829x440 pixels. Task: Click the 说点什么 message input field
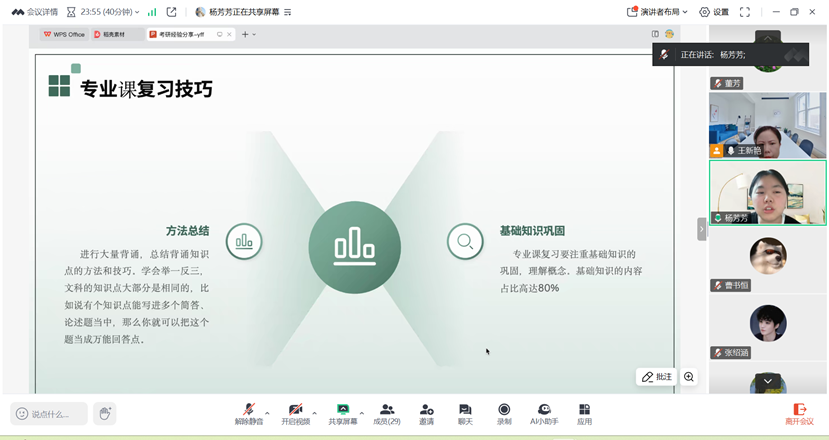click(50, 413)
